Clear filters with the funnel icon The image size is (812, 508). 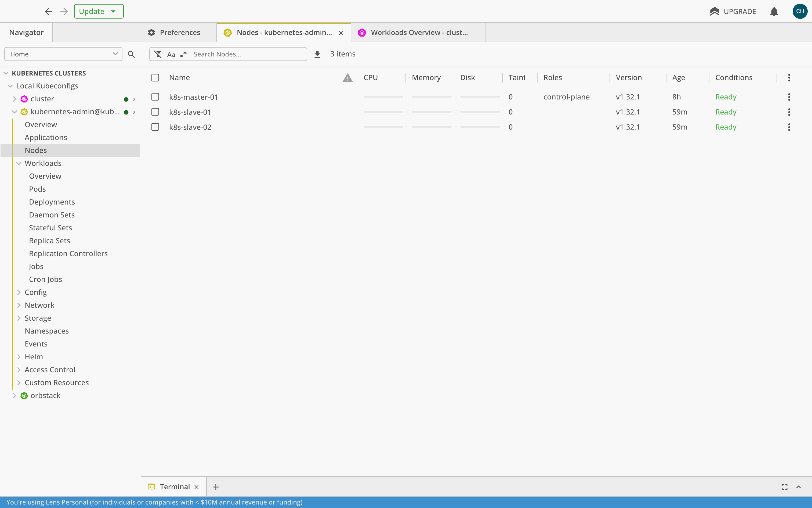158,54
